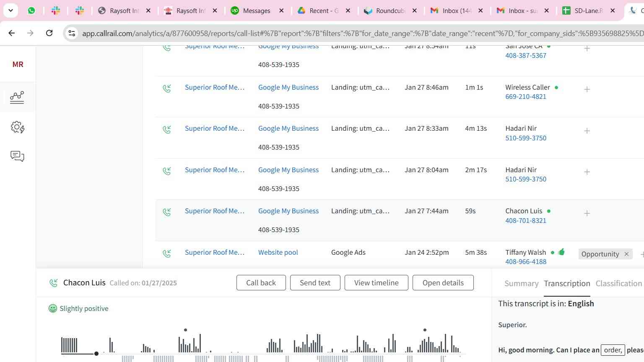The height and width of the screenshot is (362, 644).
Task: Click inbound call icon for Jan 27 7:44am
Action: (x=167, y=212)
